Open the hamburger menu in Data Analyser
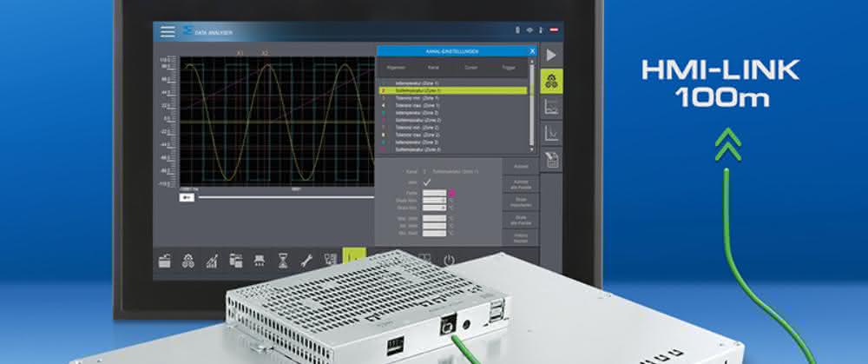This screenshot has width=868, height=364. (x=168, y=31)
